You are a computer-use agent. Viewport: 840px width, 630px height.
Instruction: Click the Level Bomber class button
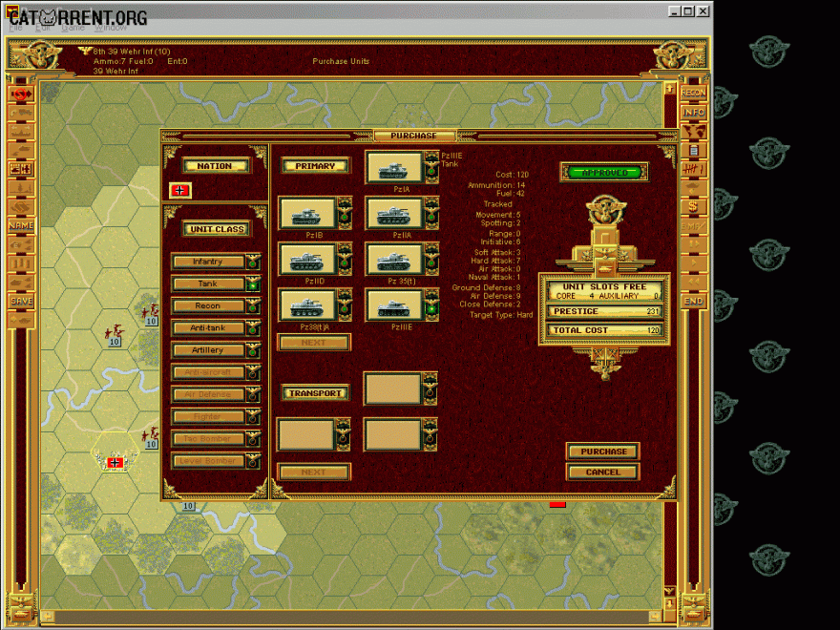tap(208, 461)
